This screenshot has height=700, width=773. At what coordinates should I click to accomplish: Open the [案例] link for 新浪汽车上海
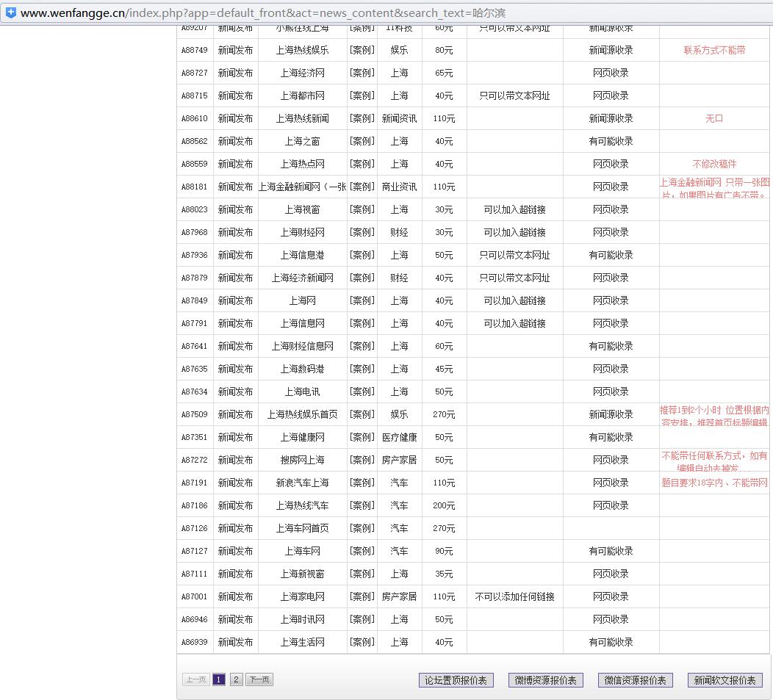(362, 483)
